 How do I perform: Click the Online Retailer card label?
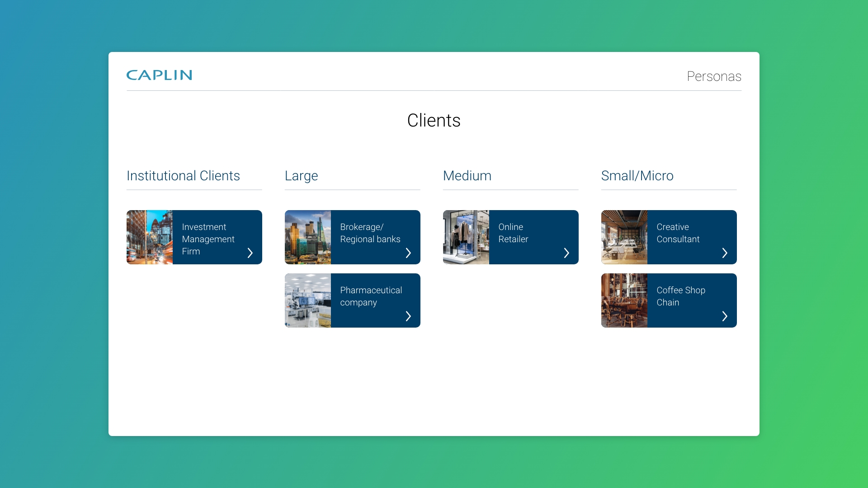[x=513, y=233]
